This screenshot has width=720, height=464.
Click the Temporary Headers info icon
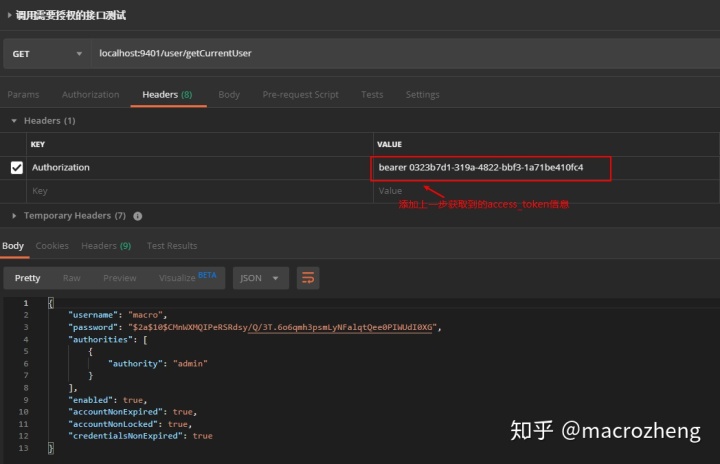tap(137, 216)
